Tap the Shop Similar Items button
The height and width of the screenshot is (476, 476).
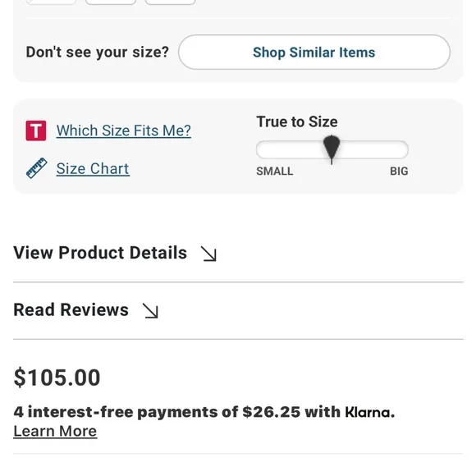(x=314, y=52)
